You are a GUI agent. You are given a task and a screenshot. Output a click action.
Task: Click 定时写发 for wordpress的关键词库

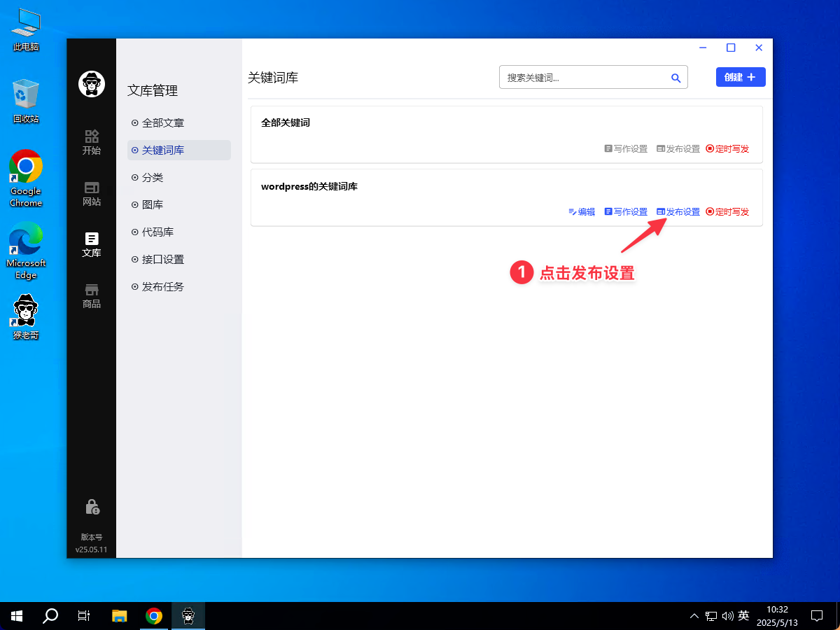727,211
